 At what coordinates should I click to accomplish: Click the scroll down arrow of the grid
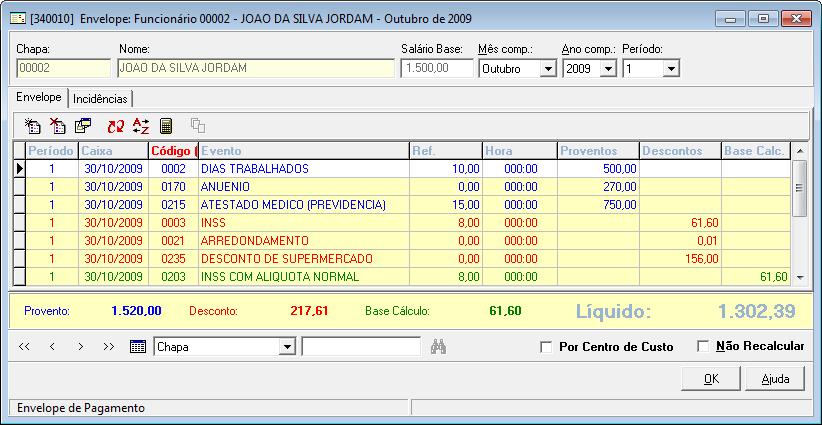tap(799, 277)
